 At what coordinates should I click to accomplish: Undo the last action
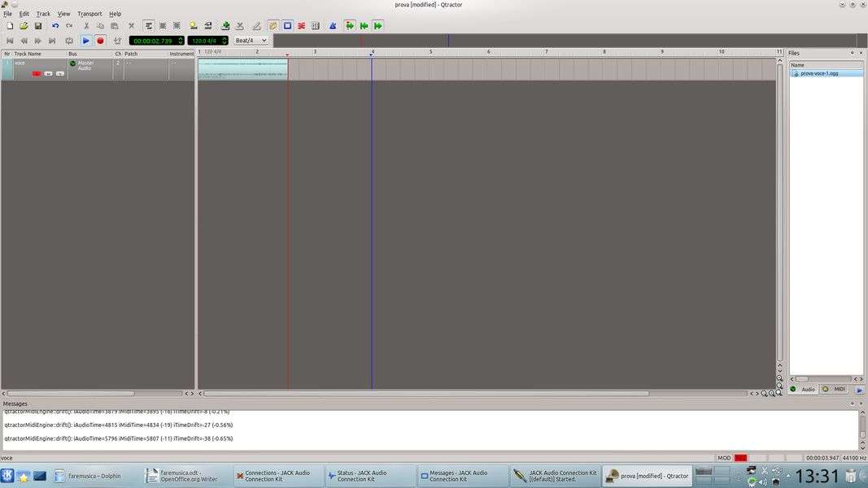55,25
